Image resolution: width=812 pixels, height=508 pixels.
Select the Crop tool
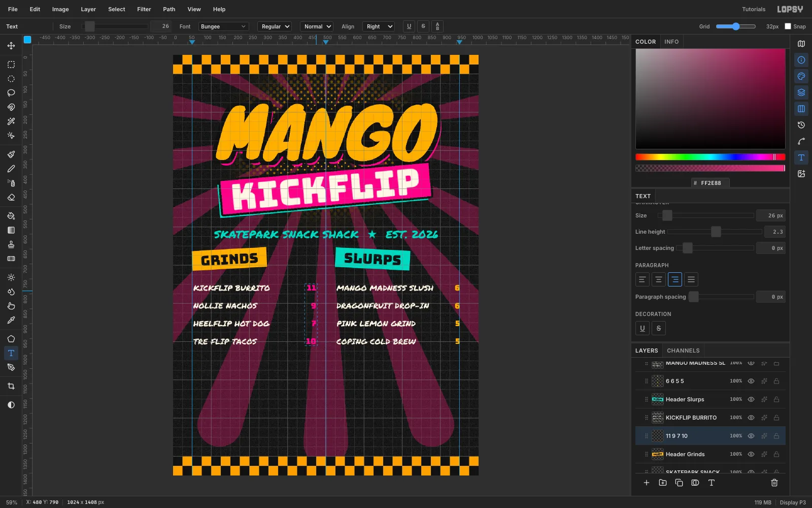click(11, 386)
